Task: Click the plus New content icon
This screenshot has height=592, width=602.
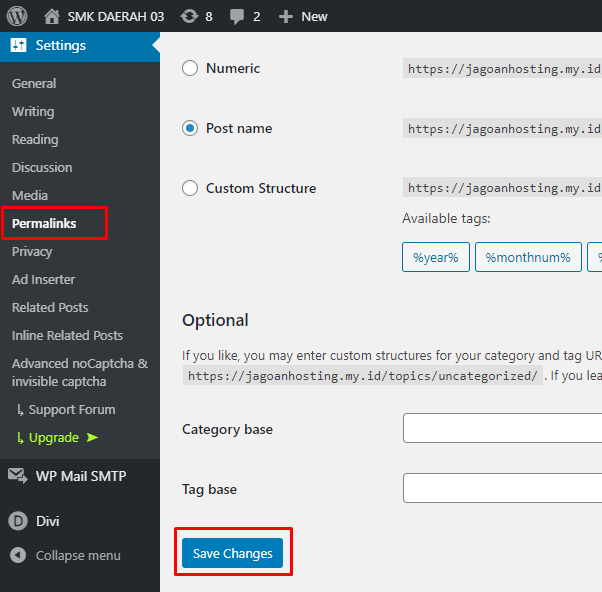Action: [286, 16]
